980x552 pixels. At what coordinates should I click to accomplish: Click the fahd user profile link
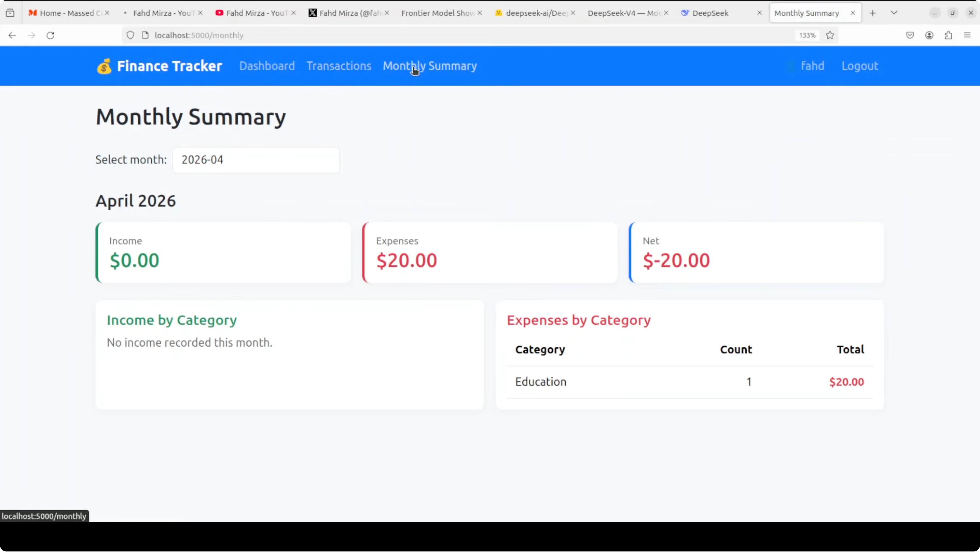[812, 66]
